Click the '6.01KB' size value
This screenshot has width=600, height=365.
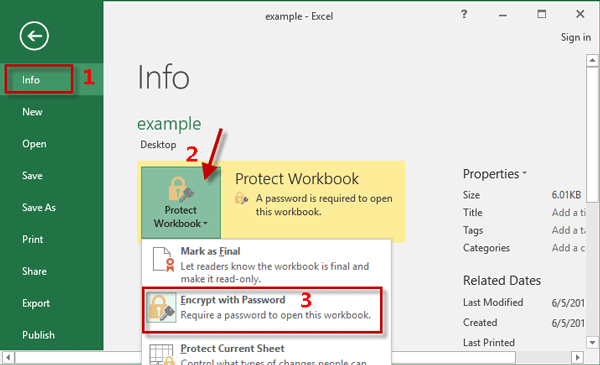click(566, 195)
